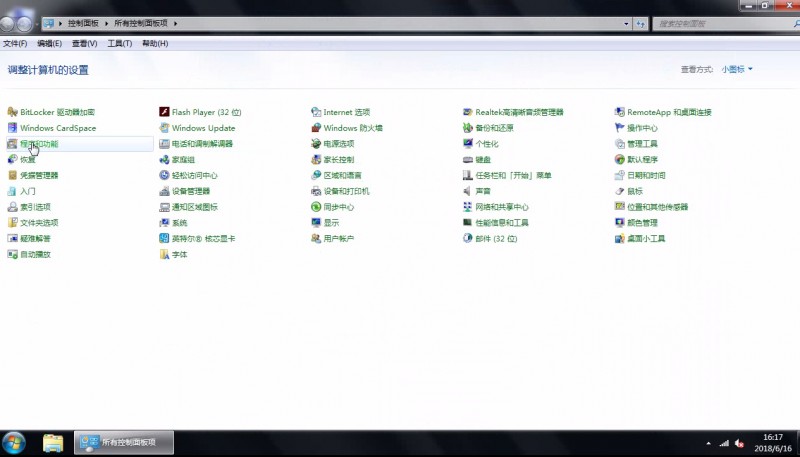Click the 家长控制 link

point(339,160)
